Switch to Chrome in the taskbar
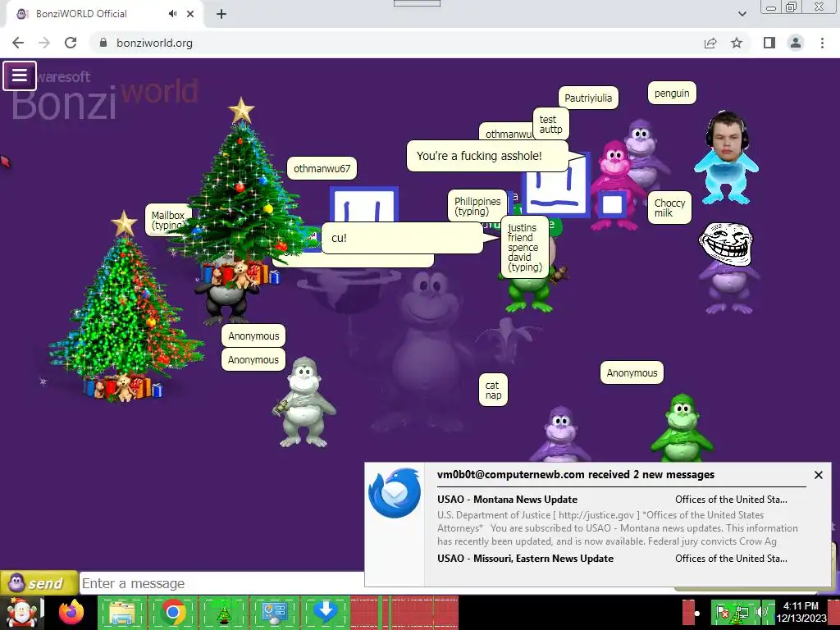Viewport: 840px width, 630px height. point(172,612)
